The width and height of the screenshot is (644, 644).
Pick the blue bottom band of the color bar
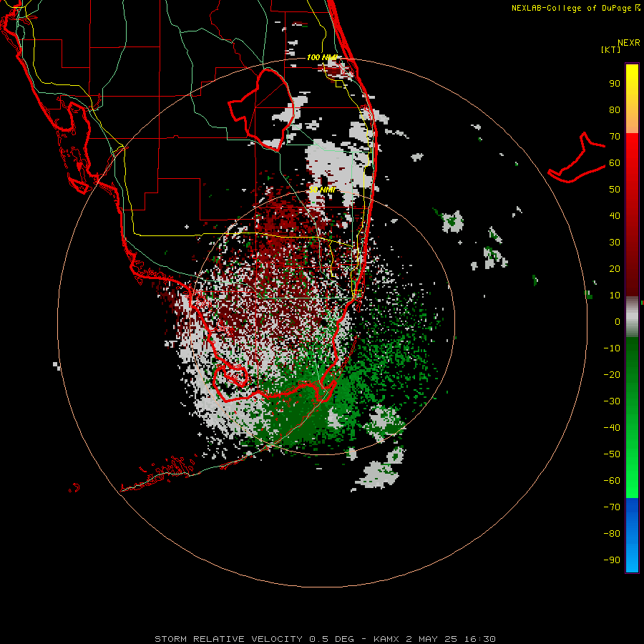[x=632, y=535]
